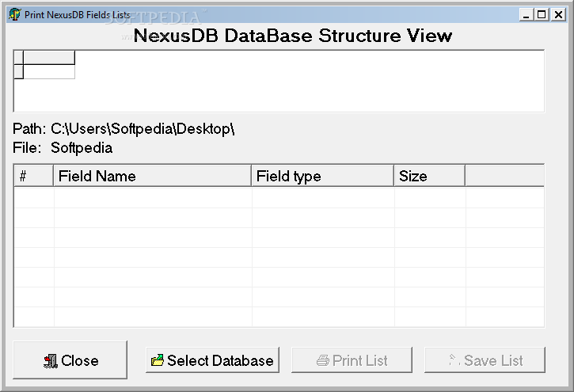Select the # column header

tap(34, 176)
